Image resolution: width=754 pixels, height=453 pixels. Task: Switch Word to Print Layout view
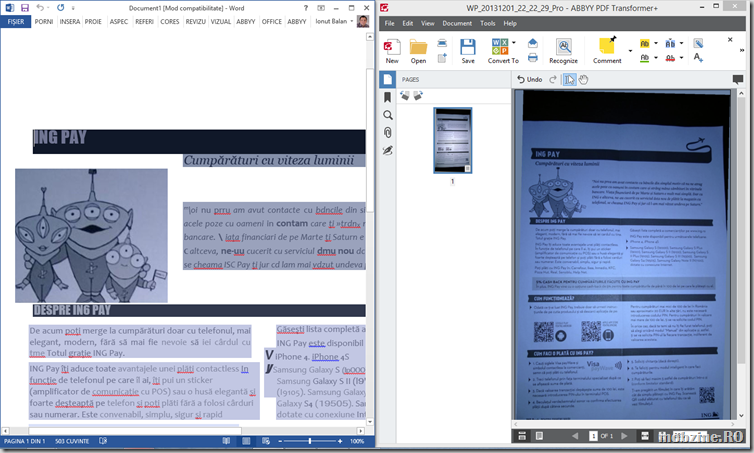pyautogui.click(x=246, y=441)
